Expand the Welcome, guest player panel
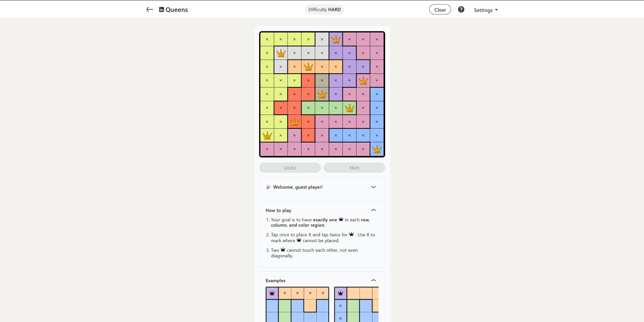 click(373, 187)
